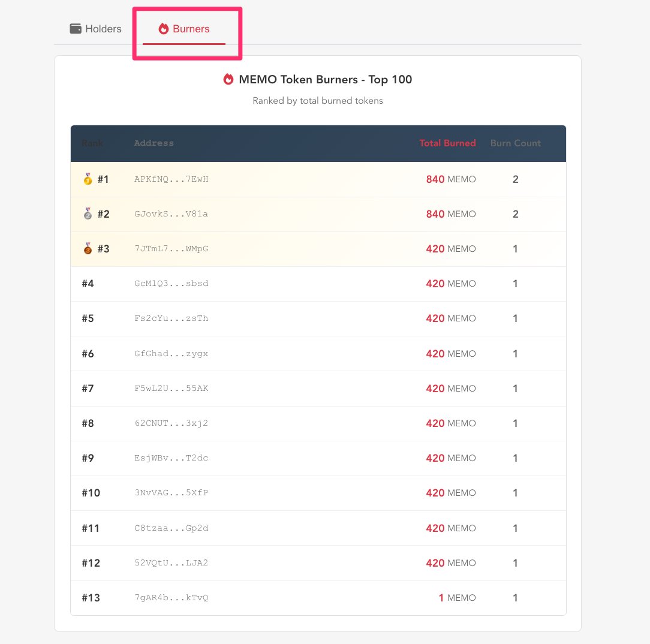
Task: Click 840 MEMO value in row #1
Action: [451, 179]
